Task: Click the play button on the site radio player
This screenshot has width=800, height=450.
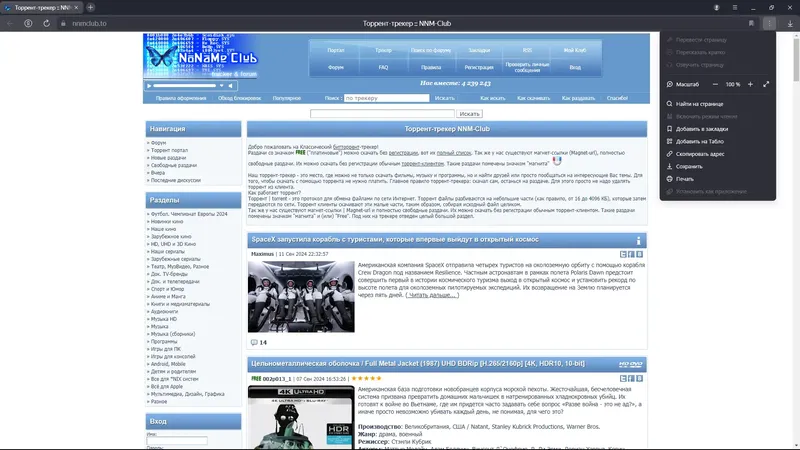Action: point(149,86)
